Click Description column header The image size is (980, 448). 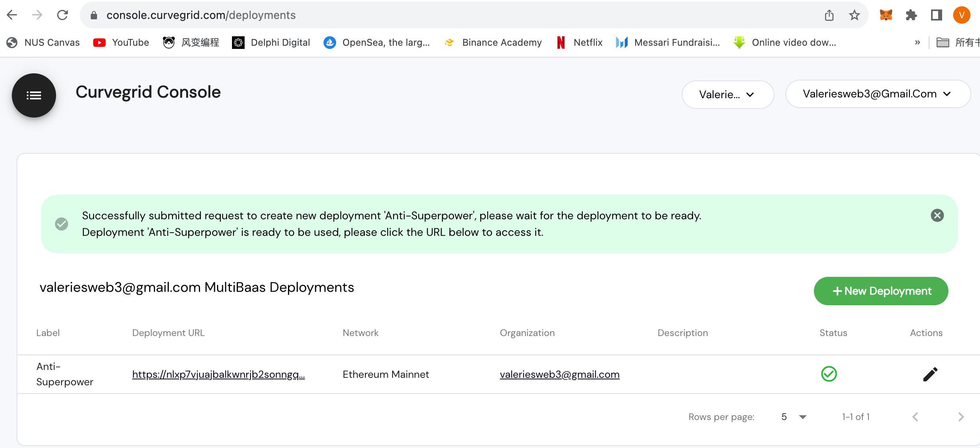pyautogui.click(x=683, y=333)
